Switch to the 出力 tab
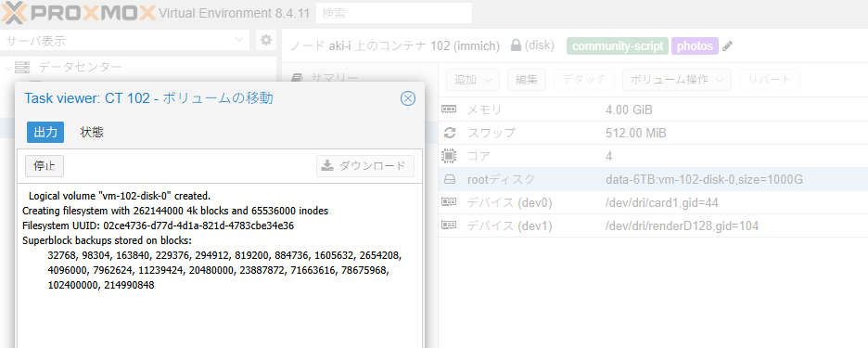This screenshot has height=348, width=868. [45, 132]
